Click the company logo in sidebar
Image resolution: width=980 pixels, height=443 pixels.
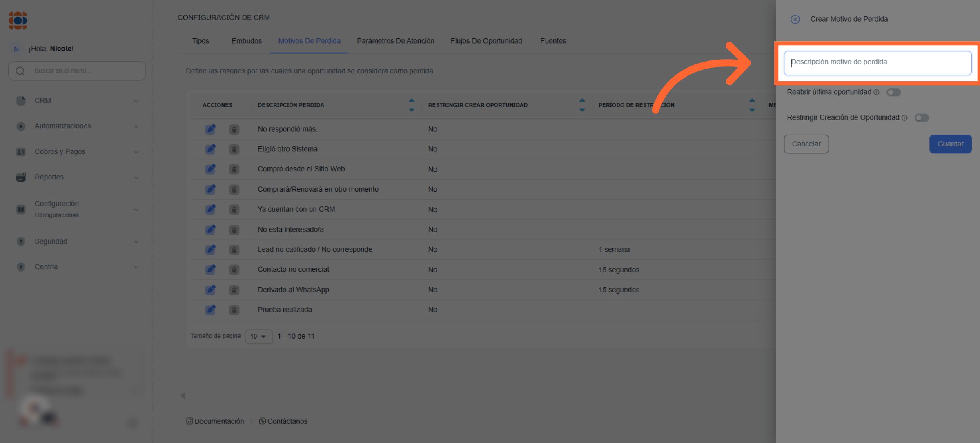[18, 20]
